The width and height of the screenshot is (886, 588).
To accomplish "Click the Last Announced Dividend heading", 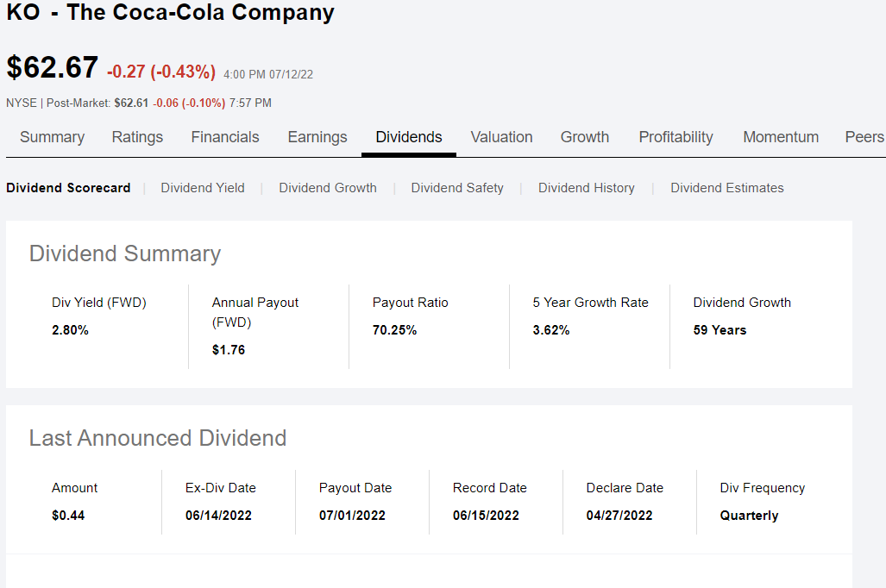I will tap(158, 438).
